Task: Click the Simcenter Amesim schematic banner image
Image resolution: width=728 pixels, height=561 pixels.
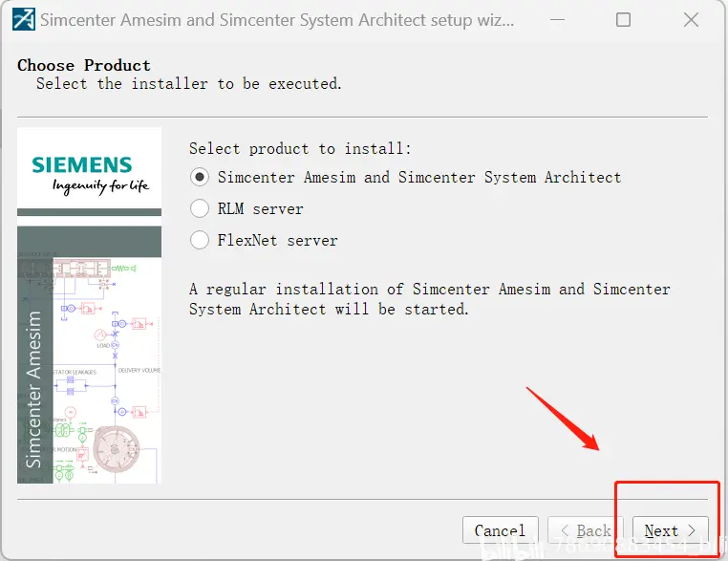Action: point(89,355)
